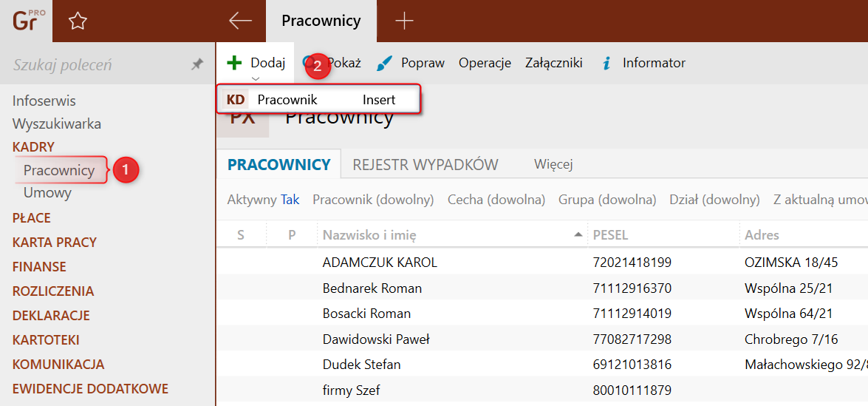This screenshot has height=406, width=868.
Task: Click address Chrobrego 7/16 cell
Action: (x=792, y=339)
